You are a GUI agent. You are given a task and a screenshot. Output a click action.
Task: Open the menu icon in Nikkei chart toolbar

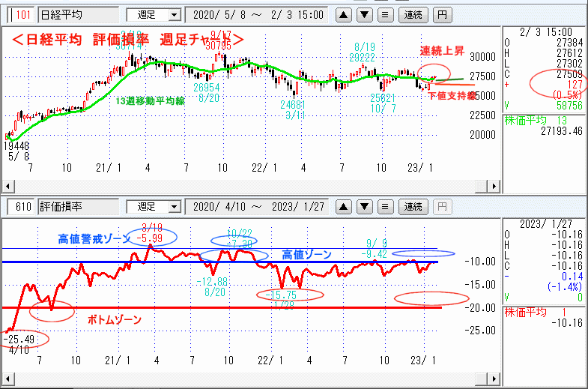tap(385, 15)
